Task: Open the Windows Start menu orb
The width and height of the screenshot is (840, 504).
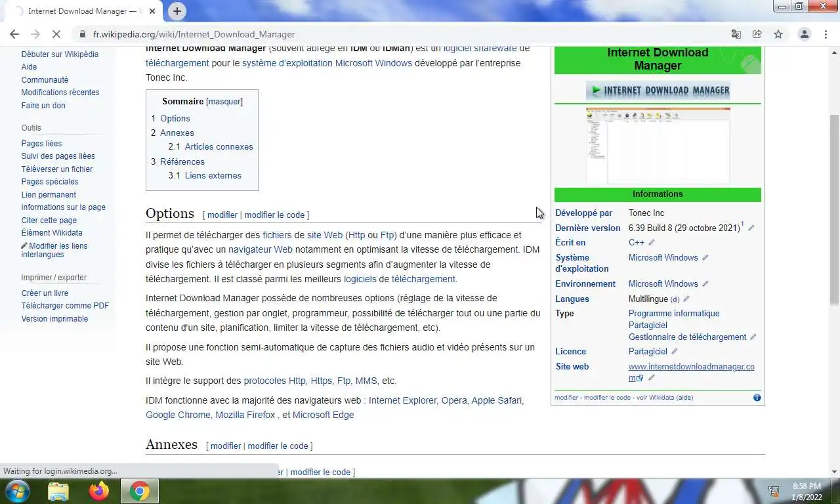Action: tap(16, 491)
